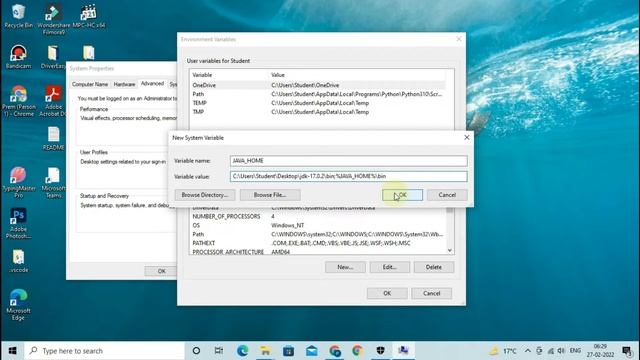The width and height of the screenshot is (640, 360).
Task: Click the ENG language indicator
Action: pos(575,351)
